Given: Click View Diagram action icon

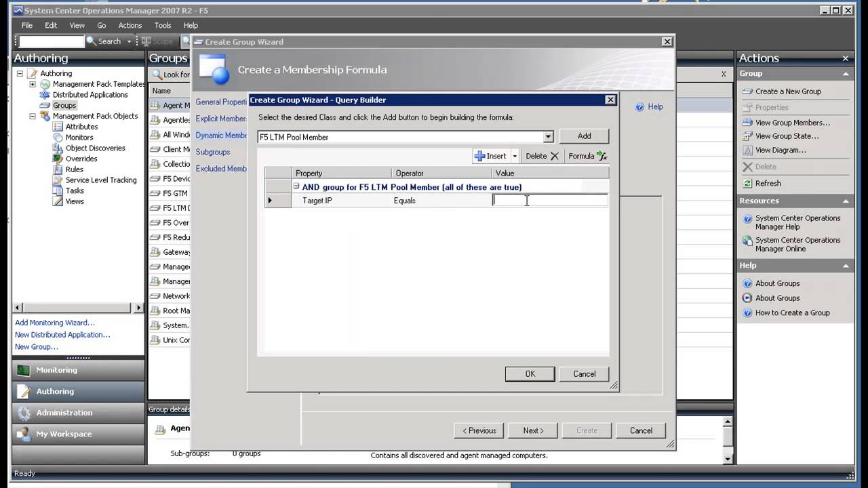Looking at the screenshot, I should (x=747, y=150).
